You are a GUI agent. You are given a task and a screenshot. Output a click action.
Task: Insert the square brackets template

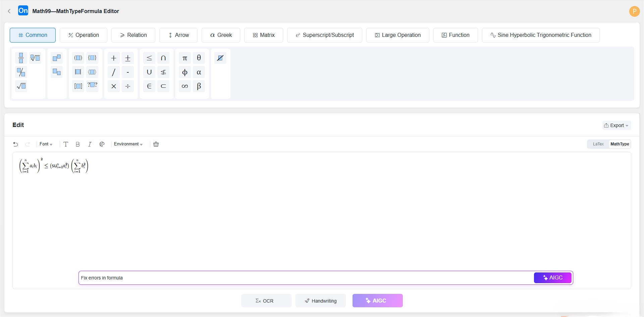78,86
